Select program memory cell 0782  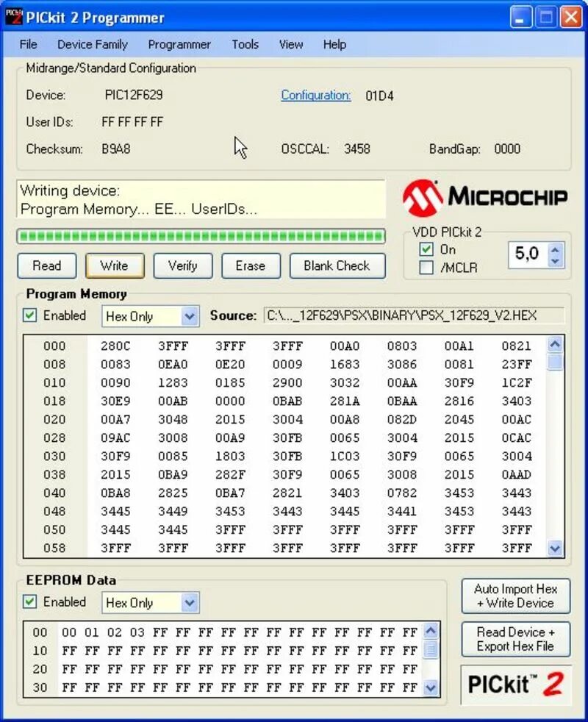(x=402, y=493)
